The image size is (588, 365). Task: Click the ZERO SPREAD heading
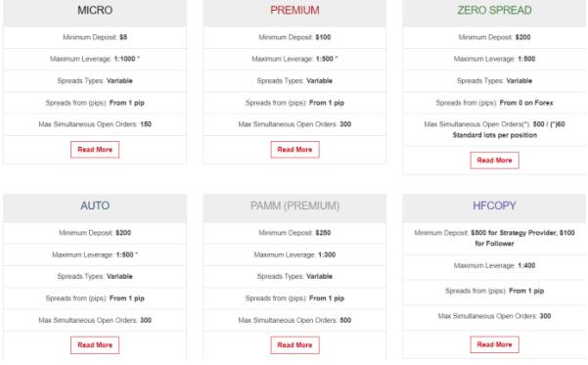point(494,10)
